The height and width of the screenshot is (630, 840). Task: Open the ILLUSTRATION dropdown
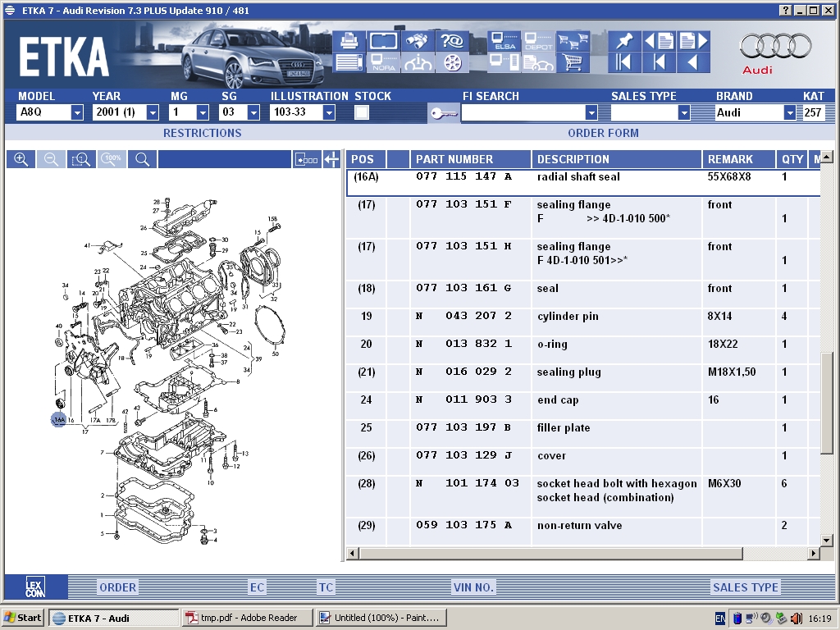(330, 112)
